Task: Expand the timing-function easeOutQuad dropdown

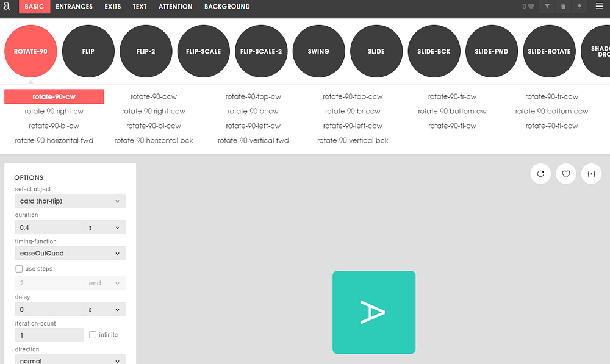Action: coord(70,253)
